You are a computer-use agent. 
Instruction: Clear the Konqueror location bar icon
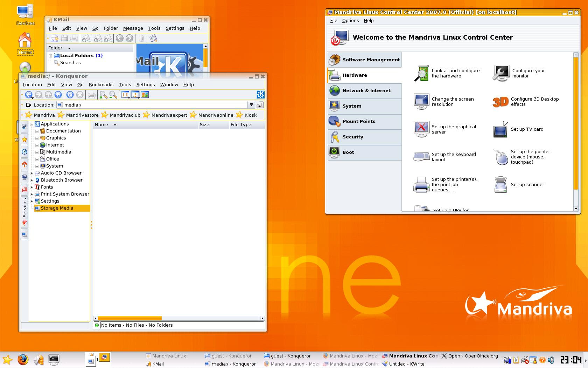[x=28, y=105]
